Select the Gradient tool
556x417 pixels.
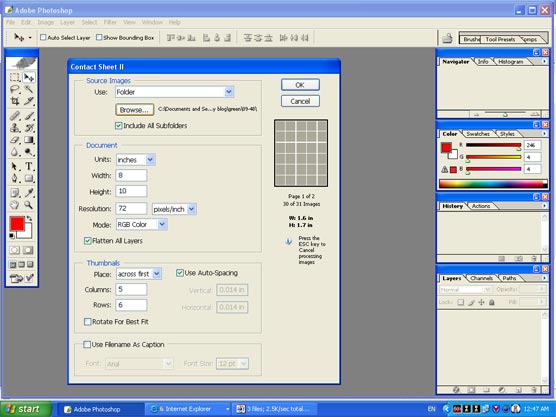click(x=29, y=140)
